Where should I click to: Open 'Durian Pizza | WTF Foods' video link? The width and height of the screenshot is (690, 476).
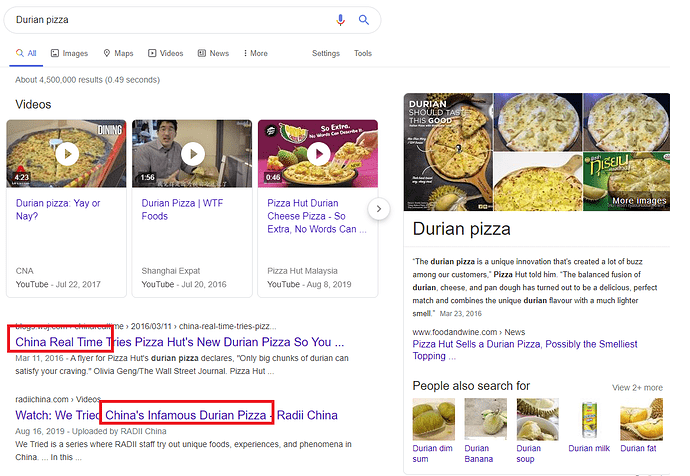click(x=182, y=209)
